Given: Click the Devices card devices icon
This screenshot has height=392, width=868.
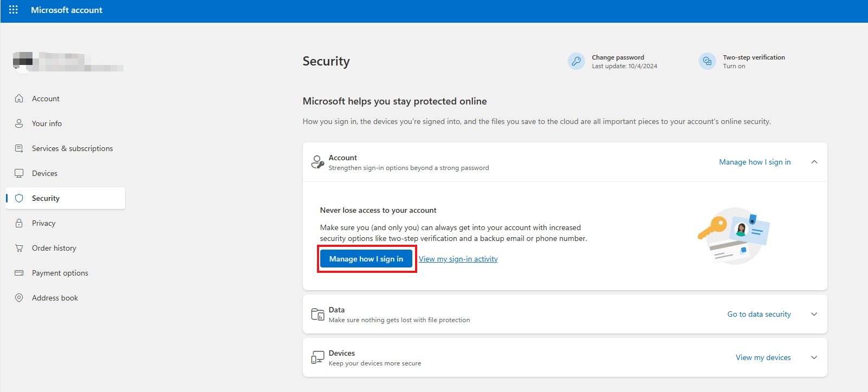Looking at the screenshot, I should click(318, 357).
